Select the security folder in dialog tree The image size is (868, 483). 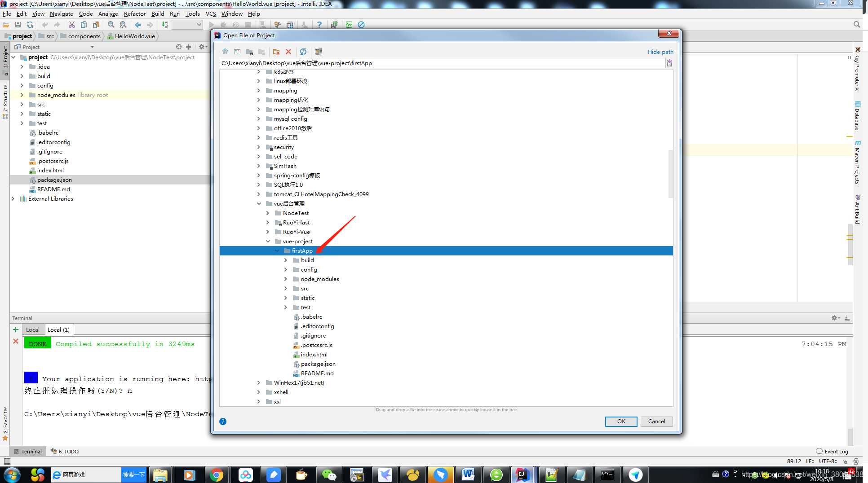(284, 147)
